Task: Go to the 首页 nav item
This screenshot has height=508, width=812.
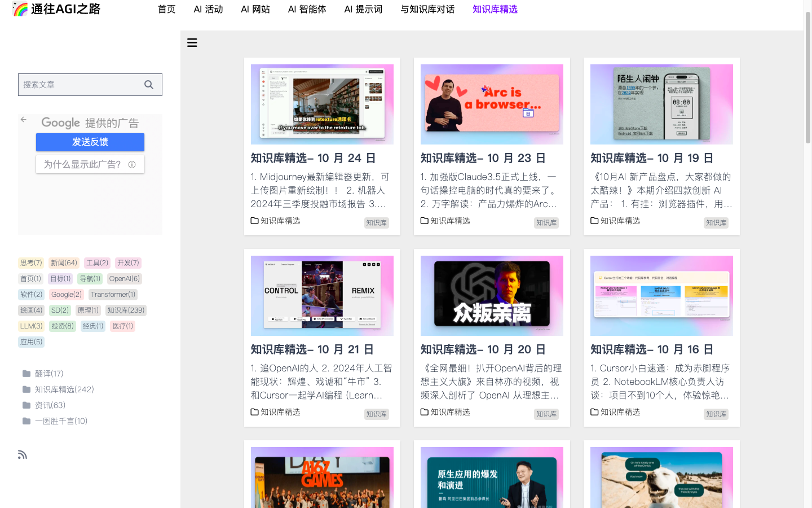Action: pos(167,10)
